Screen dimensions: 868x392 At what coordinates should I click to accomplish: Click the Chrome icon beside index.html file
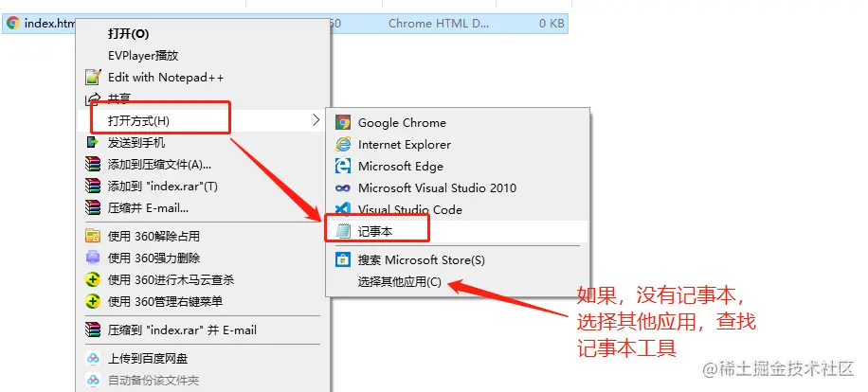tap(12, 24)
